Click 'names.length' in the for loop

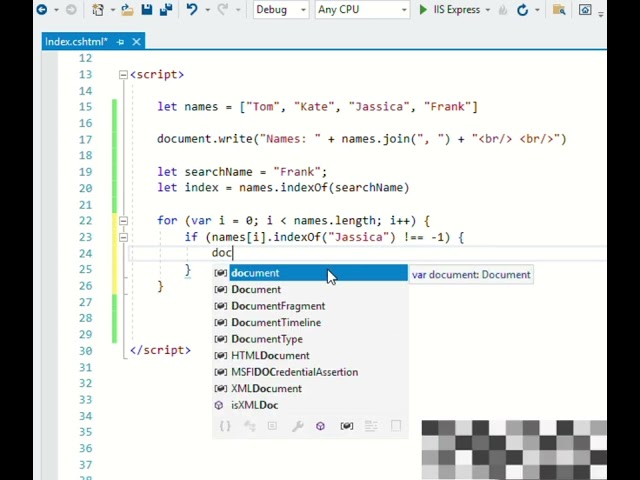(x=334, y=221)
